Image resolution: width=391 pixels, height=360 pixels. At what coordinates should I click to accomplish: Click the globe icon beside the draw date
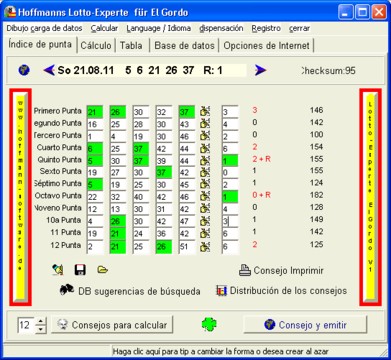[x=24, y=70]
